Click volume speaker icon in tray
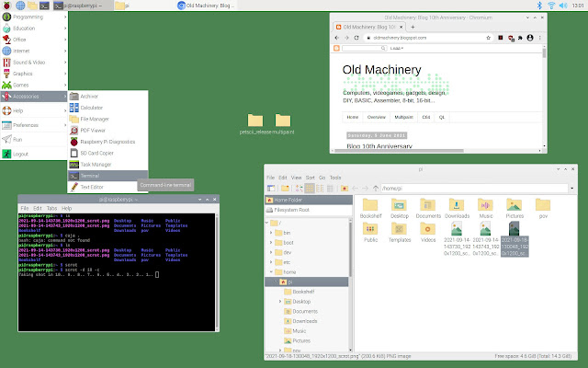 coord(563,6)
